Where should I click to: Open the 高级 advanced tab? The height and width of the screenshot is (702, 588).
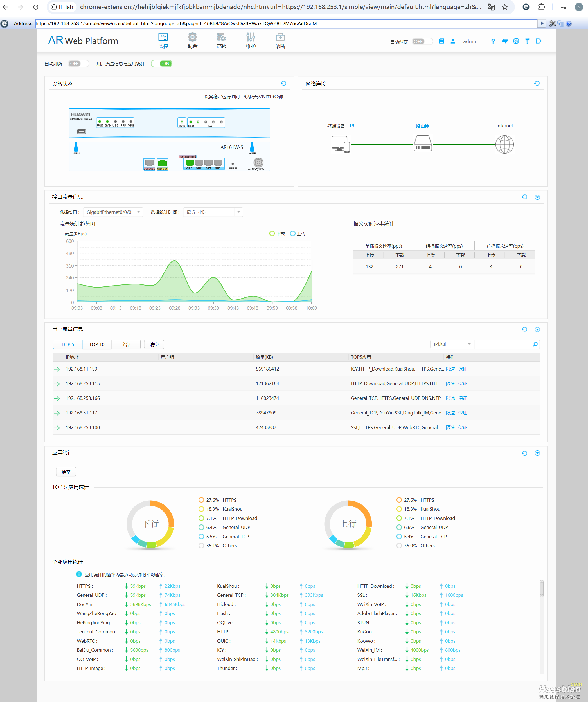pos(222,41)
